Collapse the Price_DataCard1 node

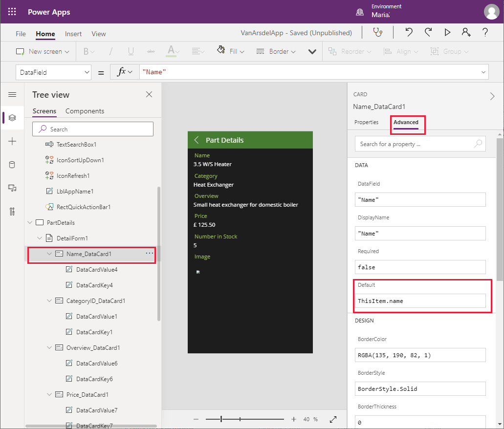tap(49, 394)
